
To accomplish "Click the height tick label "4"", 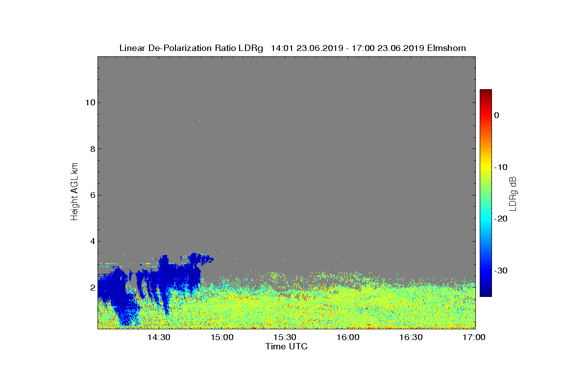I will (92, 242).
